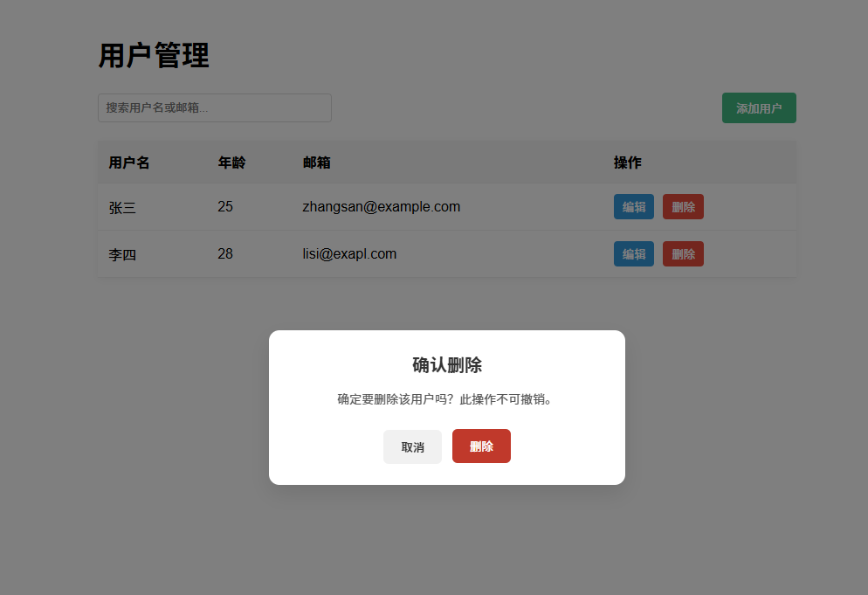This screenshot has height=595, width=868.
Task: Click the email zhangsan@example.com
Action: pos(382,207)
